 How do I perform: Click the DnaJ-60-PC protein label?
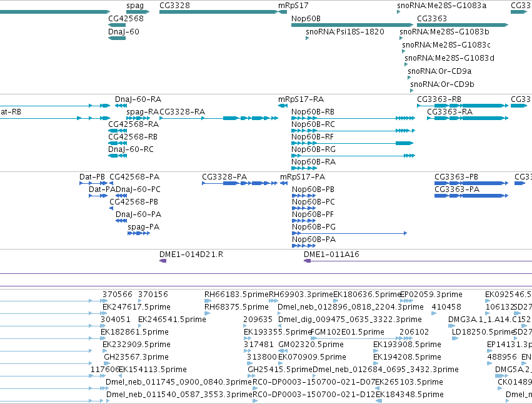138,189
